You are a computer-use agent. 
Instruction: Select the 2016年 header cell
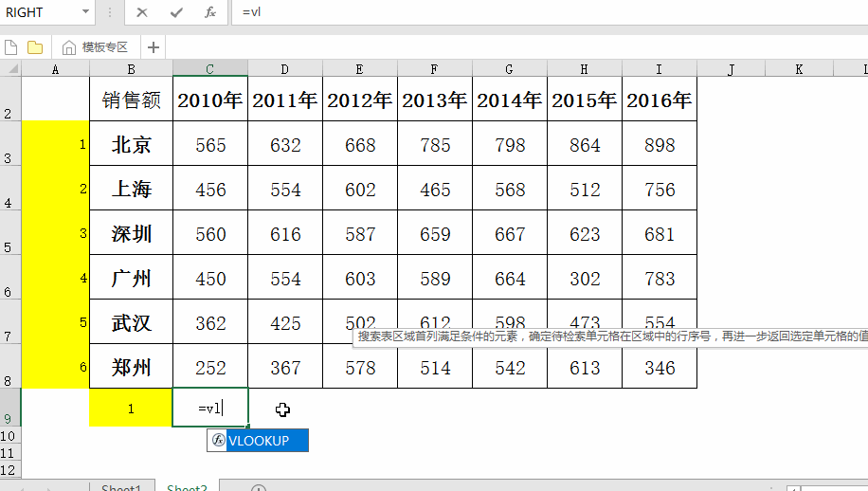point(659,100)
